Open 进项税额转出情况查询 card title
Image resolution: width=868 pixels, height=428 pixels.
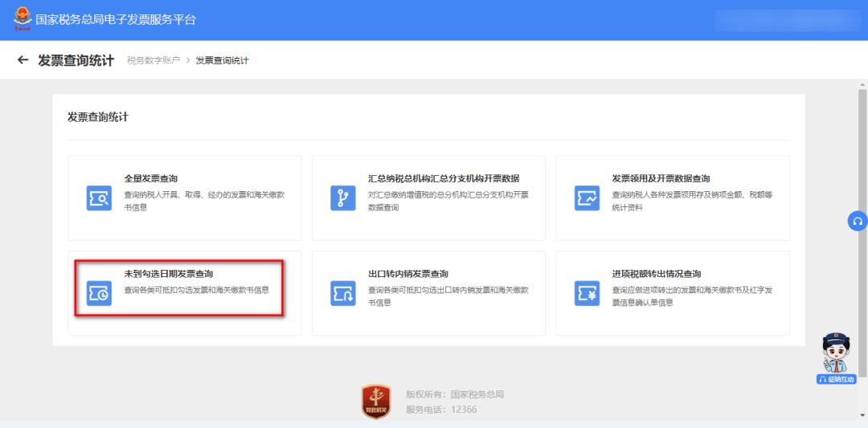[657, 274]
